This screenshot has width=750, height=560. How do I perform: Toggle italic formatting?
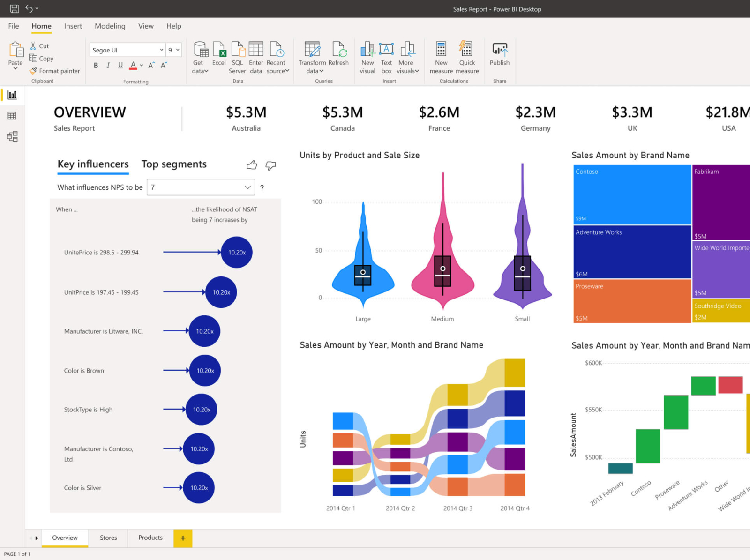pos(108,66)
